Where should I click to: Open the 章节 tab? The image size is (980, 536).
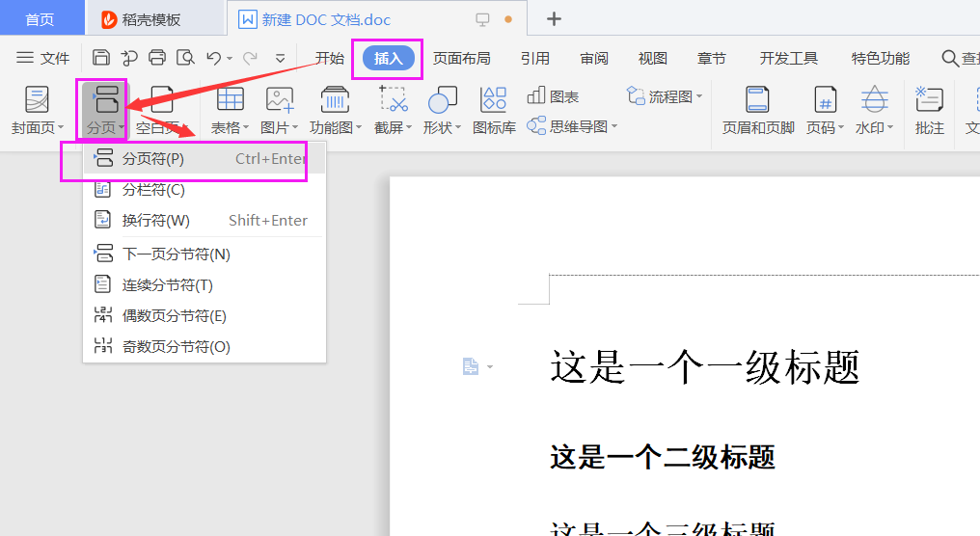[711, 58]
